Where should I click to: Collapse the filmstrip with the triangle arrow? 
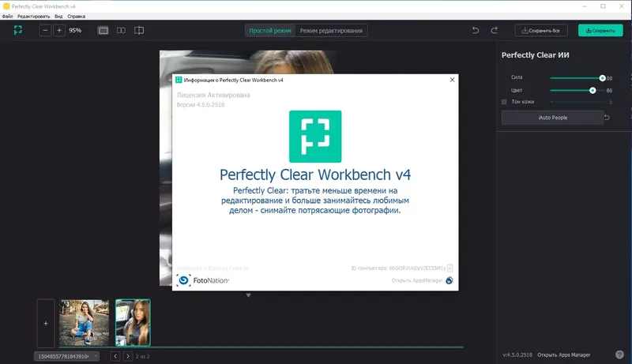coord(249,295)
